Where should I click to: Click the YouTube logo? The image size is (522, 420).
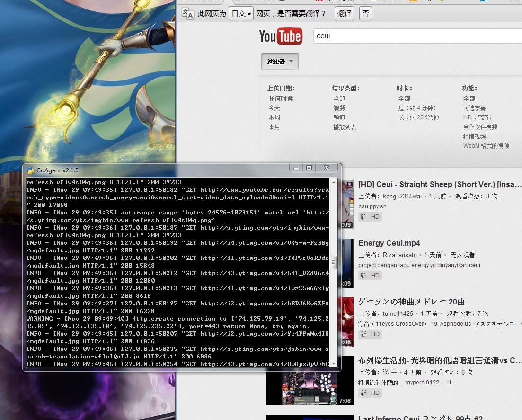[281, 36]
